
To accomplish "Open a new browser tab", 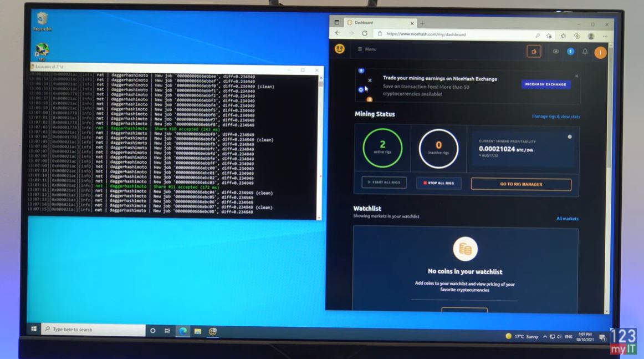I will coord(422,23).
